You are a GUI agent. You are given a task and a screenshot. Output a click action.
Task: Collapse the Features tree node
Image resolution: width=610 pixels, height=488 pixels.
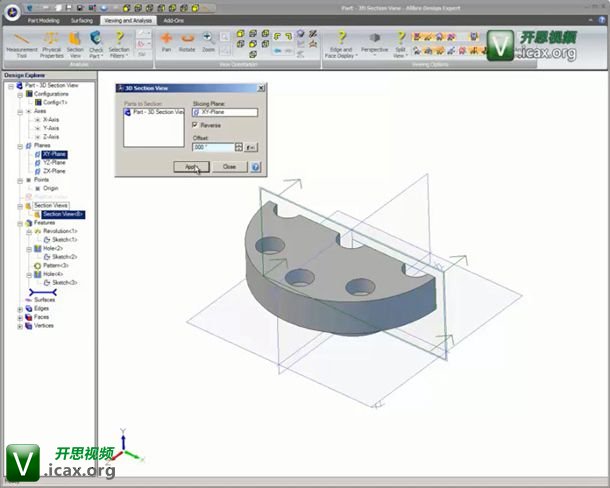[20, 223]
